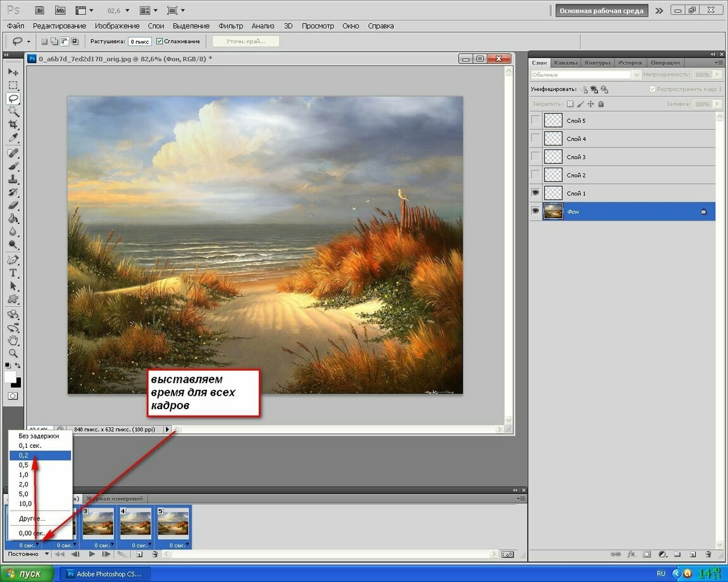Image resolution: width=728 pixels, height=582 pixels.
Task: Open the Слои menu
Action: tap(156, 26)
